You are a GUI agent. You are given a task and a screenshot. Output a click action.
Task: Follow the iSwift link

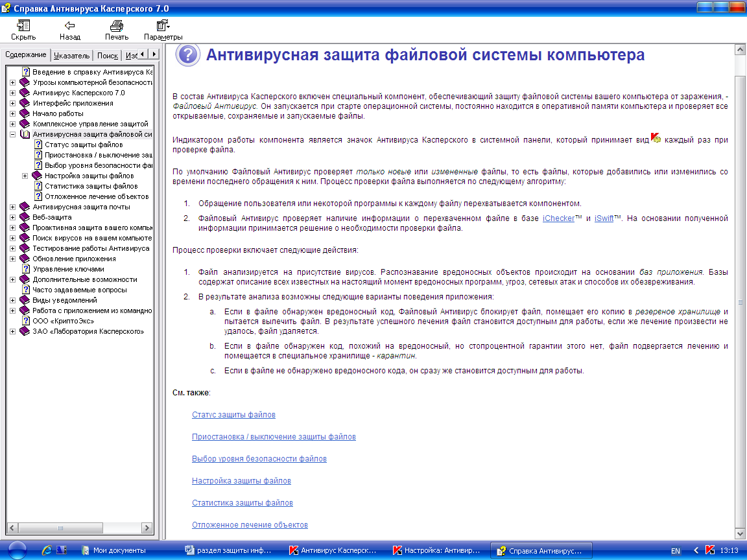(x=604, y=218)
